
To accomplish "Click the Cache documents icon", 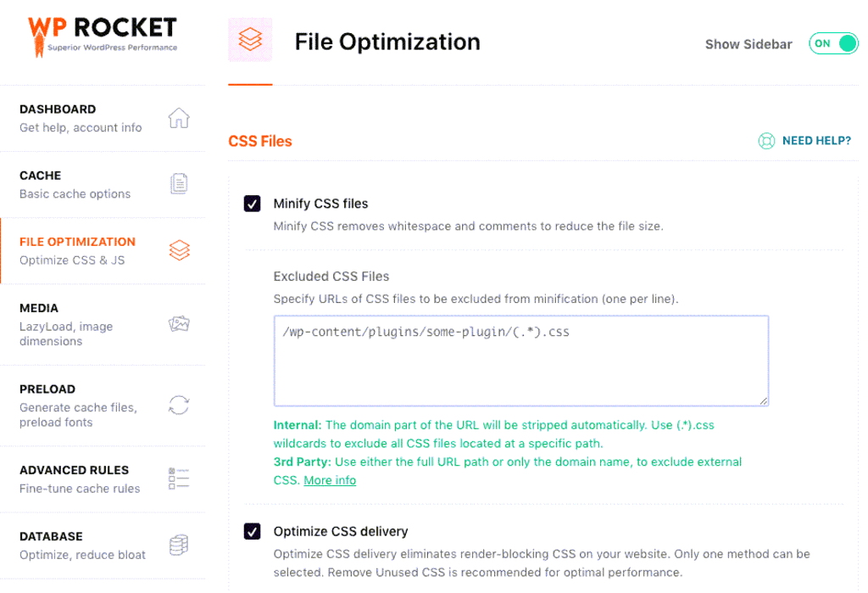I will (x=179, y=184).
